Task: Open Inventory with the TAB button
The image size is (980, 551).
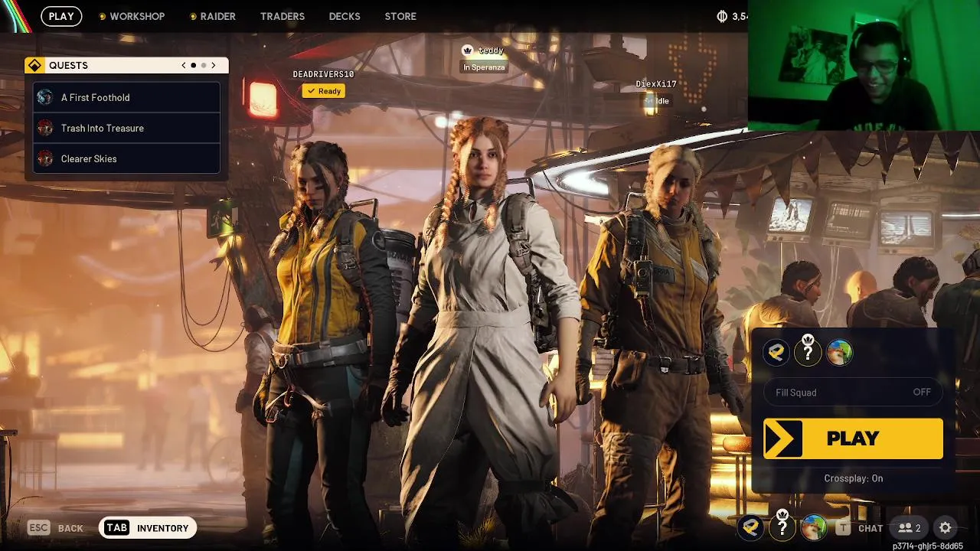Action: coord(148,528)
